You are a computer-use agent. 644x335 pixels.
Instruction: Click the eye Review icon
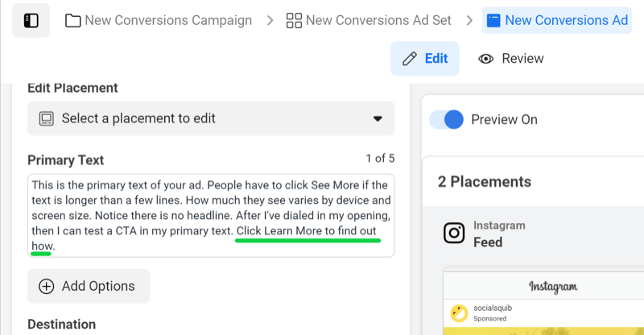coord(485,59)
